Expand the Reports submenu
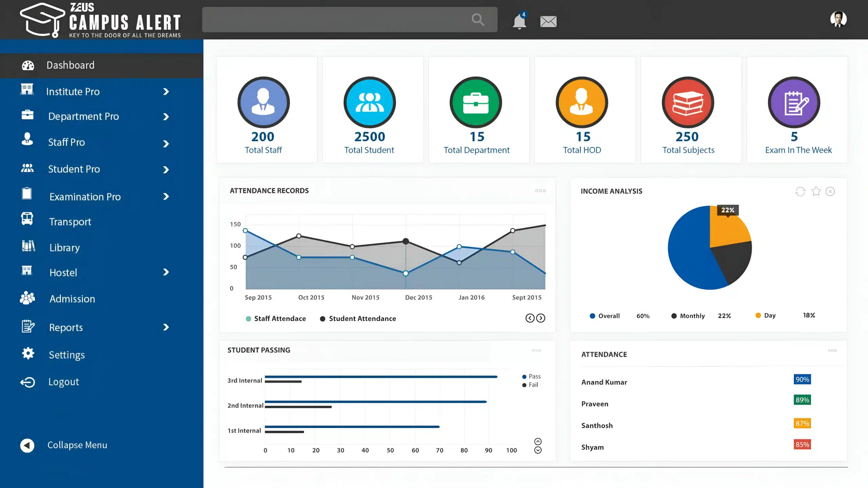The width and height of the screenshot is (868, 488). pyautogui.click(x=65, y=327)
